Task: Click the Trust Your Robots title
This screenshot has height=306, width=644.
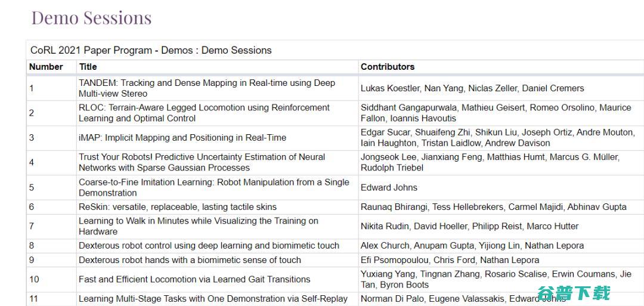Action: pyautogui.click(x=202, y=162)
